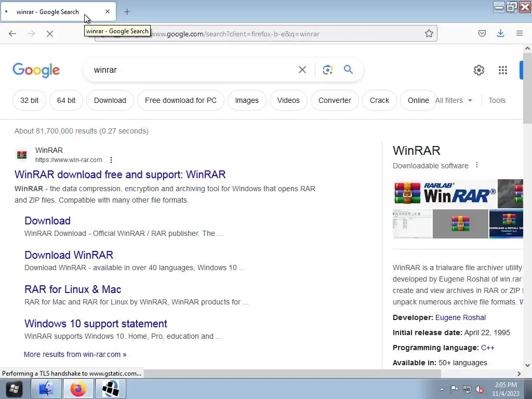The height and width of the screenshot is (399, 532).
Task: Open the C++ programming language link
Action: coord(487,348)
